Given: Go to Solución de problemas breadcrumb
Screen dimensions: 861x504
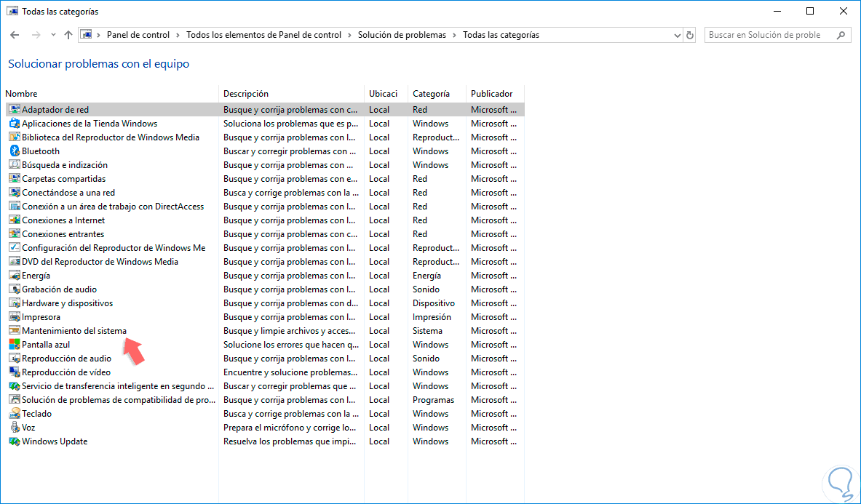Looking at the screenshot, I should click(x=402, y=35).
